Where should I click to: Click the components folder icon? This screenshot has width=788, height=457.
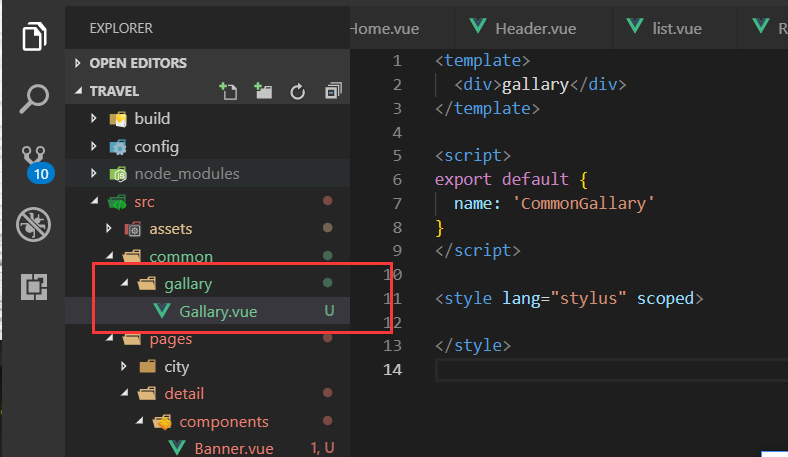pyautogui.click(x=162, y=421)
